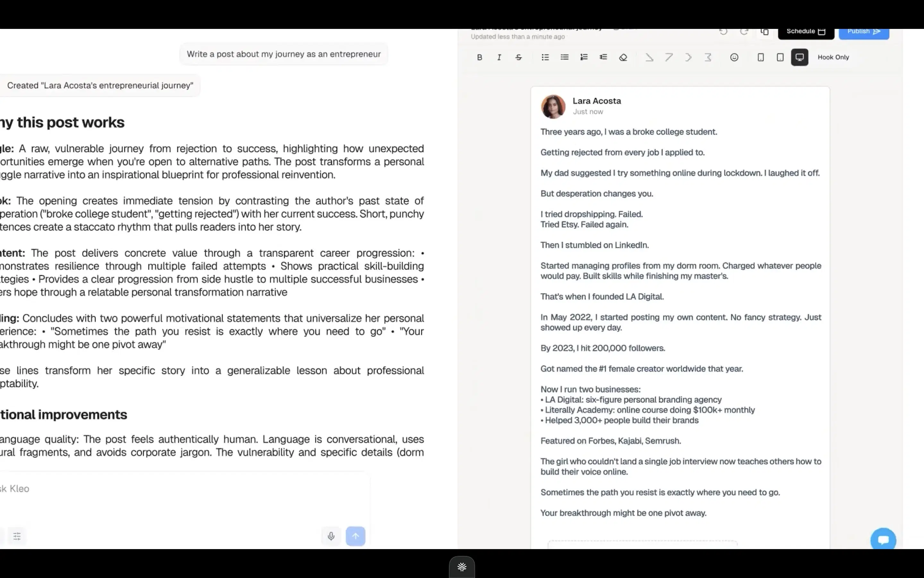Click line "Tried Etsy. Failed again."
The width and height of the screenshot is (924, 578).
pos(585,224)
